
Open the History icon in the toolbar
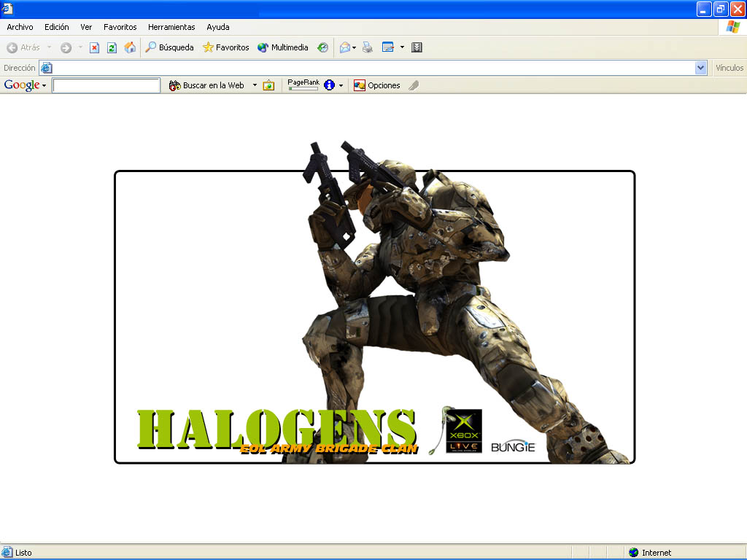click(322, 47)
